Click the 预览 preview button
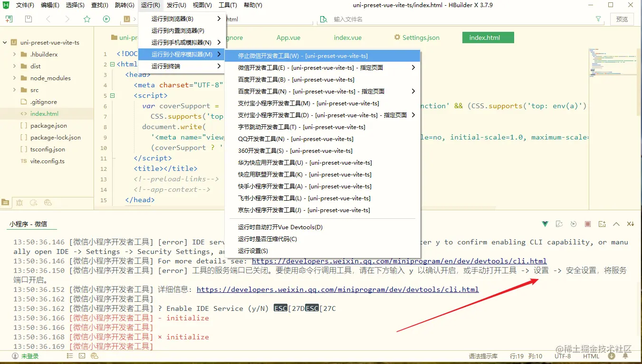Image resolution: width=642 pixels, height=364 pixels. tap(622, 19)
